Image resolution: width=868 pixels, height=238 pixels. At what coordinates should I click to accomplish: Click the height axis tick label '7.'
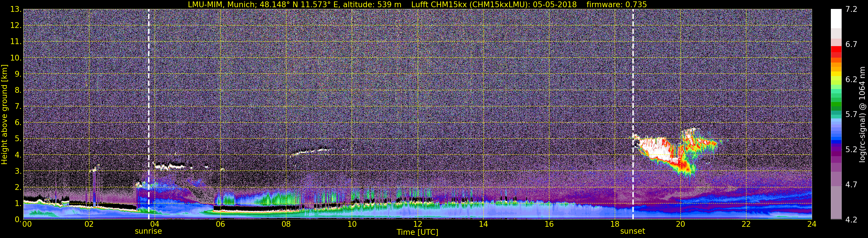click(18, 106)
